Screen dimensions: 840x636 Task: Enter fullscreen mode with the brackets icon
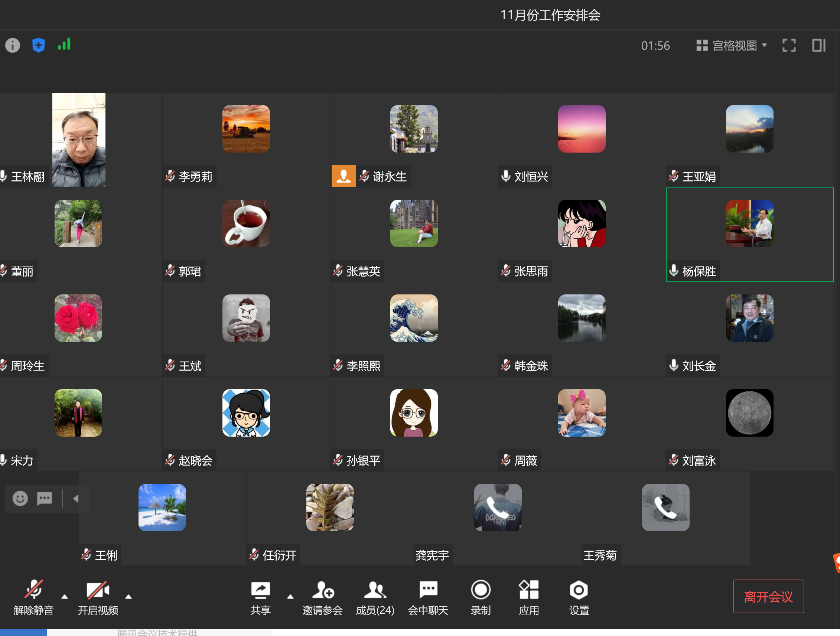[x=789, y=46]
